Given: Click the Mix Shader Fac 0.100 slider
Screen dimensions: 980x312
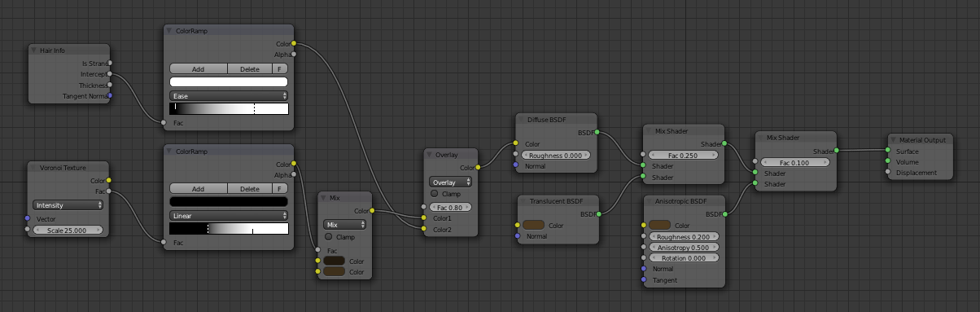Looking at the screenshot, I should point(795,163).
